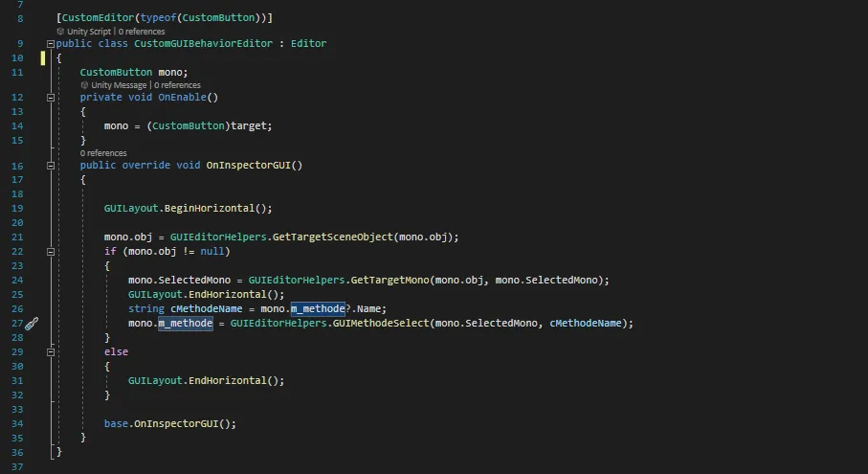This screenshot has width=868, height=474.
Task: Click highlighted m_methode before GUIMethodeSelect assignment
Action: (x=185, y=324)
